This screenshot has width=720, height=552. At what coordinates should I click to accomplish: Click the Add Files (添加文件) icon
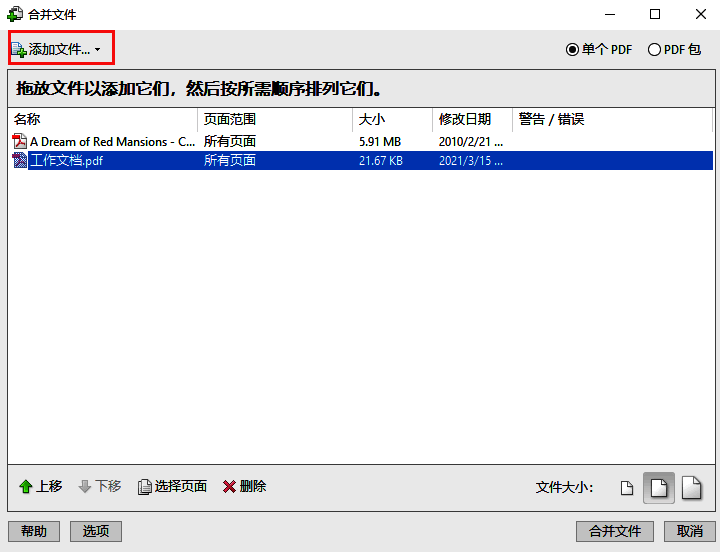(x=19, y=50)
